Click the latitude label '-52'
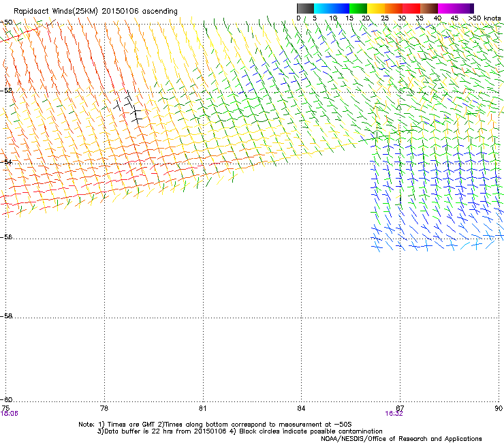This screenshot has width=504, height=443. [6, 91]
